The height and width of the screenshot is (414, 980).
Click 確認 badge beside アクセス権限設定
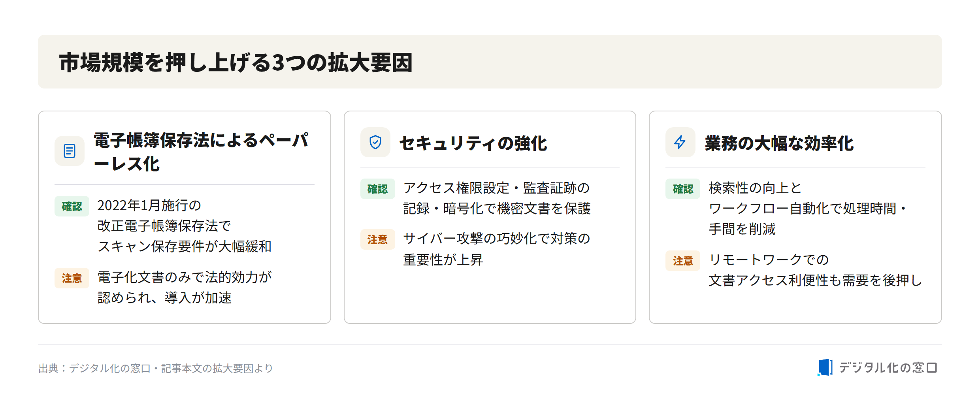(x=377, y=189)
